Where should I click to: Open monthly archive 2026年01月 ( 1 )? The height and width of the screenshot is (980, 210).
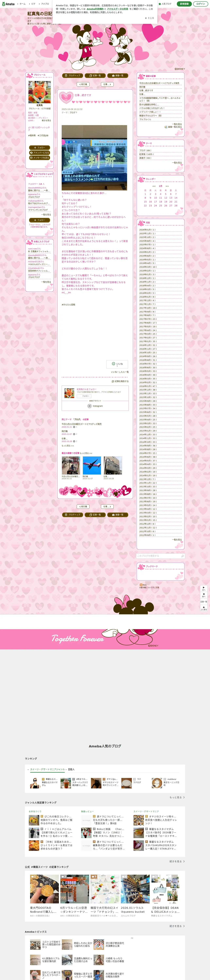tap(148, 230)
